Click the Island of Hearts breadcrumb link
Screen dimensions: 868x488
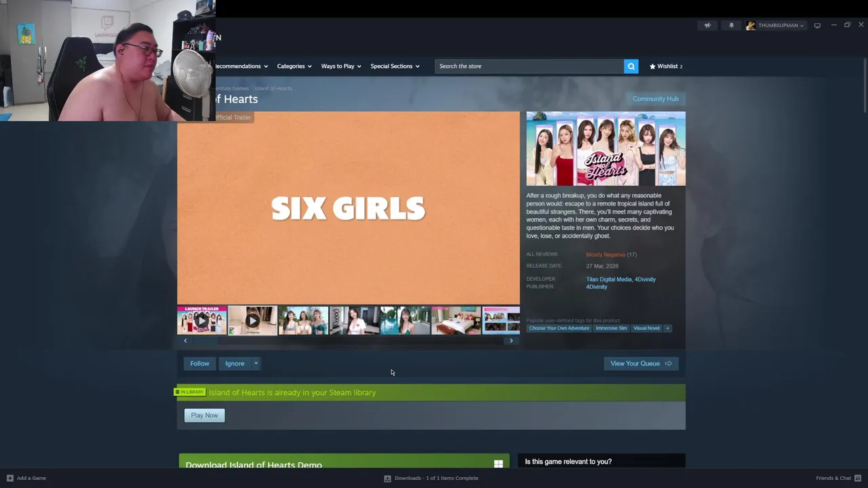(273, 88)
